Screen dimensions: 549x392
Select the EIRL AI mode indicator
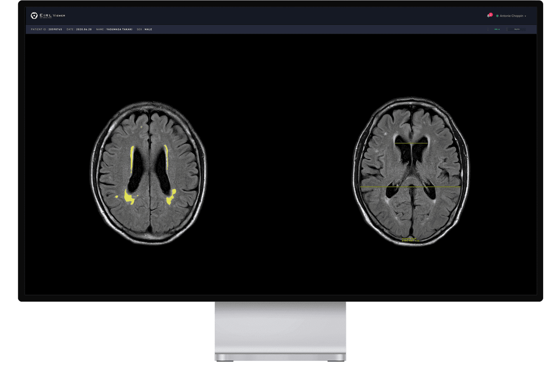click(x=497, y=29)
